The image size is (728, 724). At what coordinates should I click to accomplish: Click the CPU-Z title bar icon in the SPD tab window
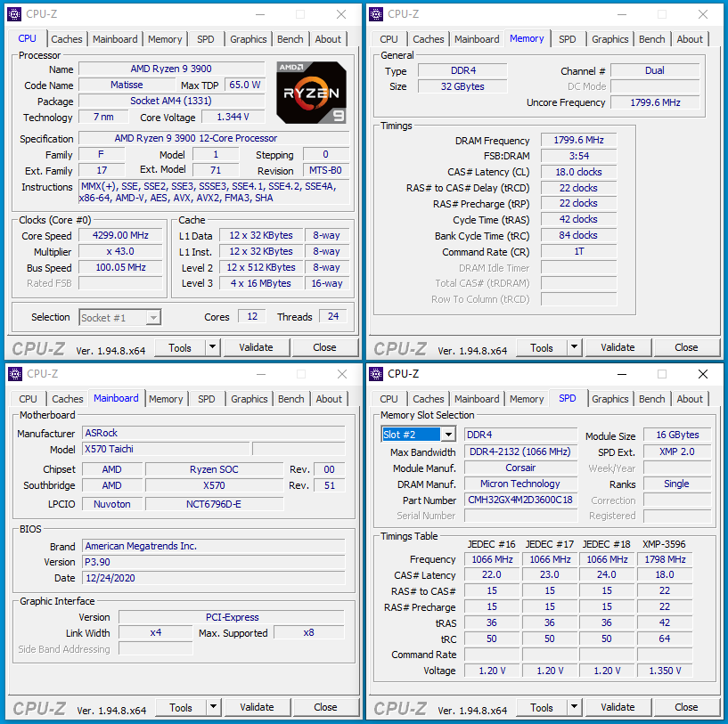(x=376, y=374)
